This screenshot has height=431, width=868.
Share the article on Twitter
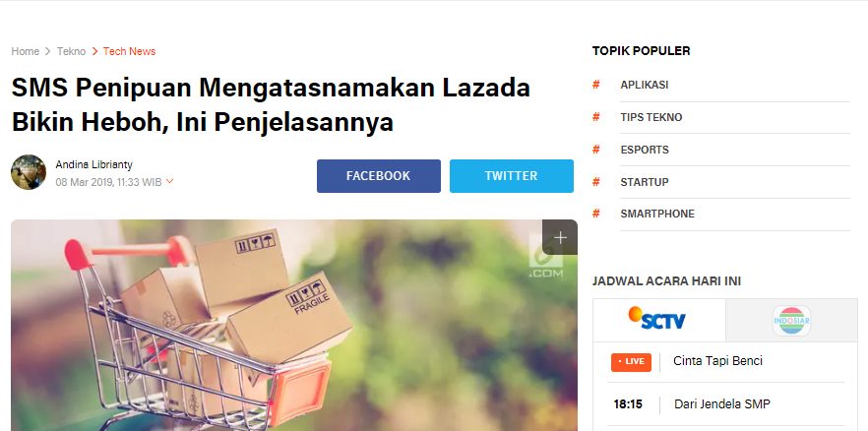512,176
